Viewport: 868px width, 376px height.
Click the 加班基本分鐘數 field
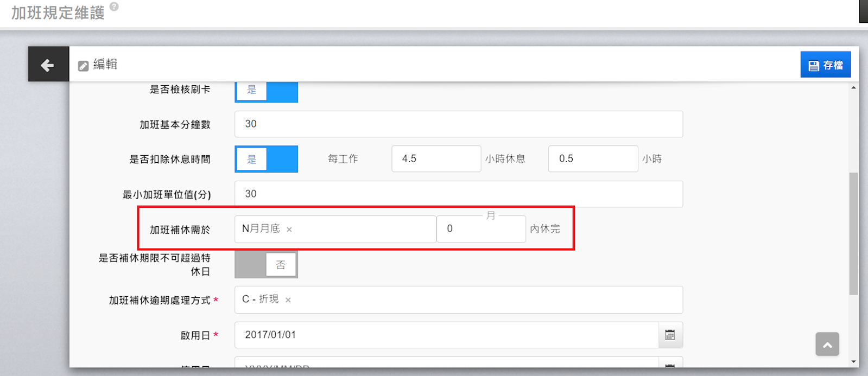458,124
